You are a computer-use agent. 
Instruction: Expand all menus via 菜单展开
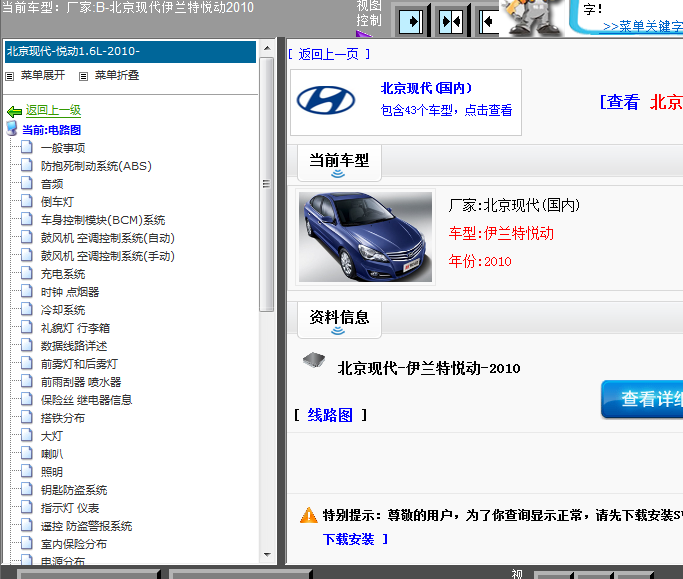tap(43, 75)
